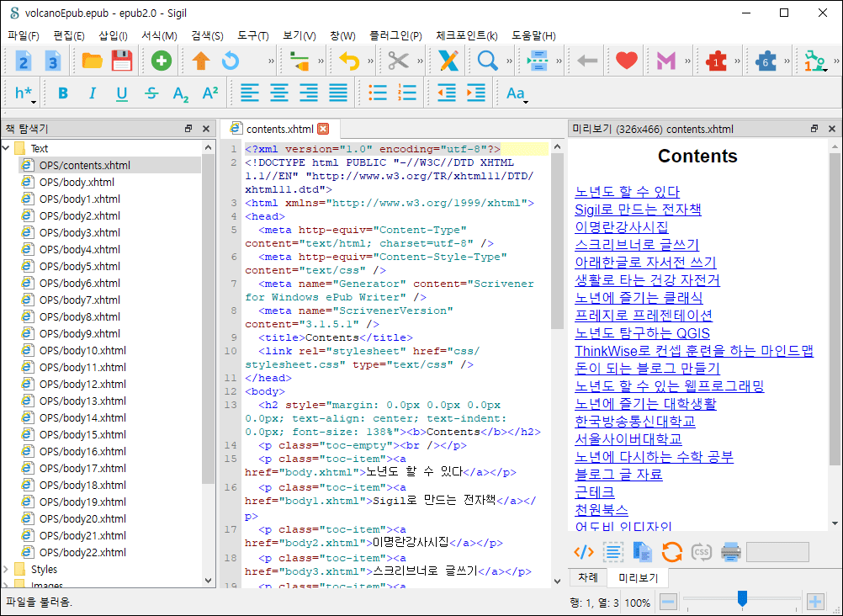Viewport: 843px width, 616px height.
Task: Add existing files green plus icon
Action: (x=162, y=61)
